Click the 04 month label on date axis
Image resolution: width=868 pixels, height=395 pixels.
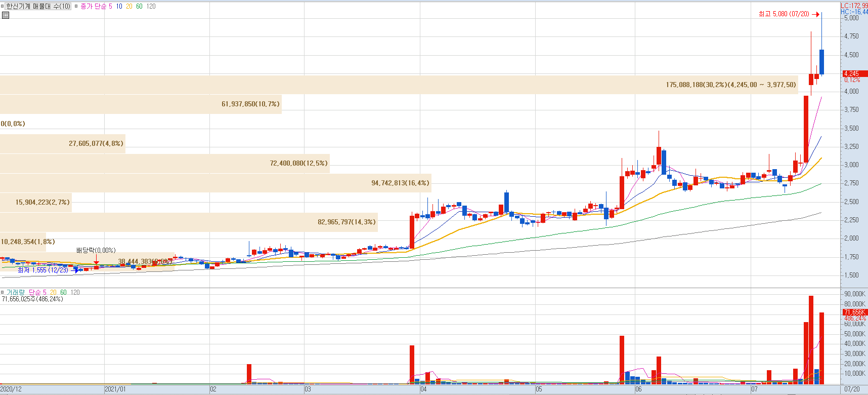[x=424, y=389]
